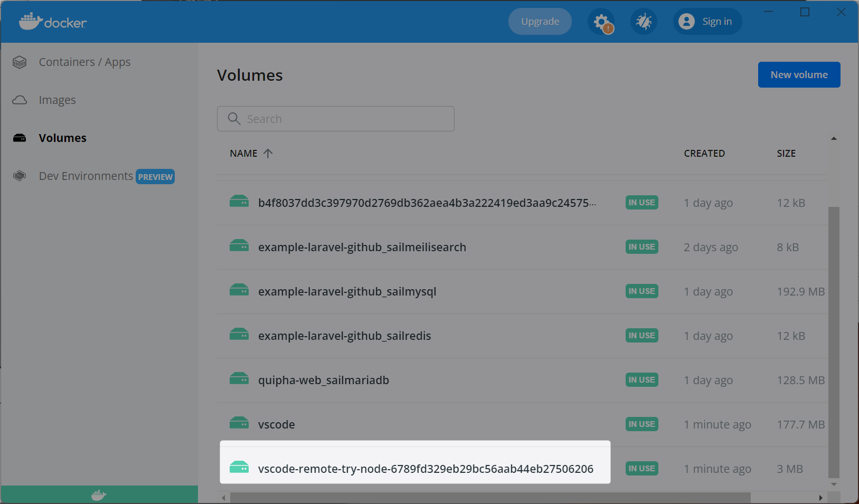Viewport: 859px width, 504px height.
Task: Click IN USE badge for vscode volume
Action: 642,424
